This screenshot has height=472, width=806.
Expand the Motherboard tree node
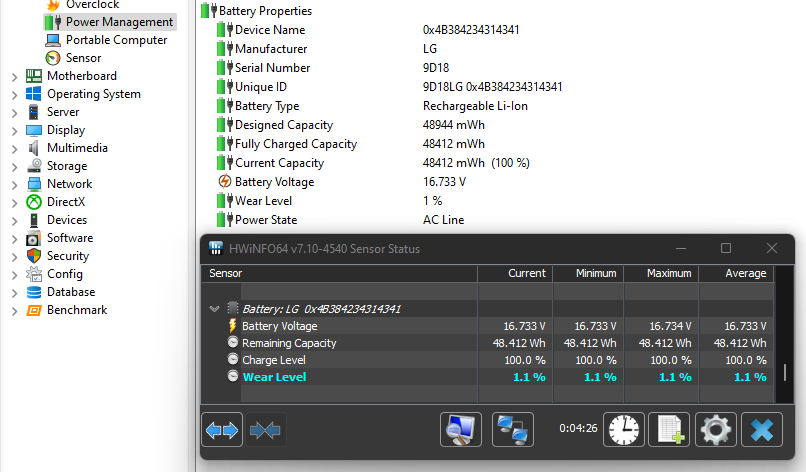click(14, 77)
